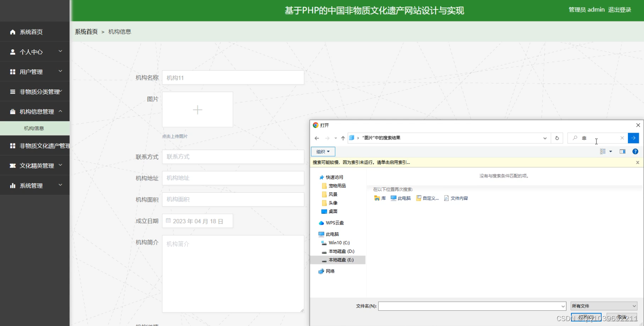
Task: Expand the 文化精英管理 sidebar menu
Action: coord(34,166)
